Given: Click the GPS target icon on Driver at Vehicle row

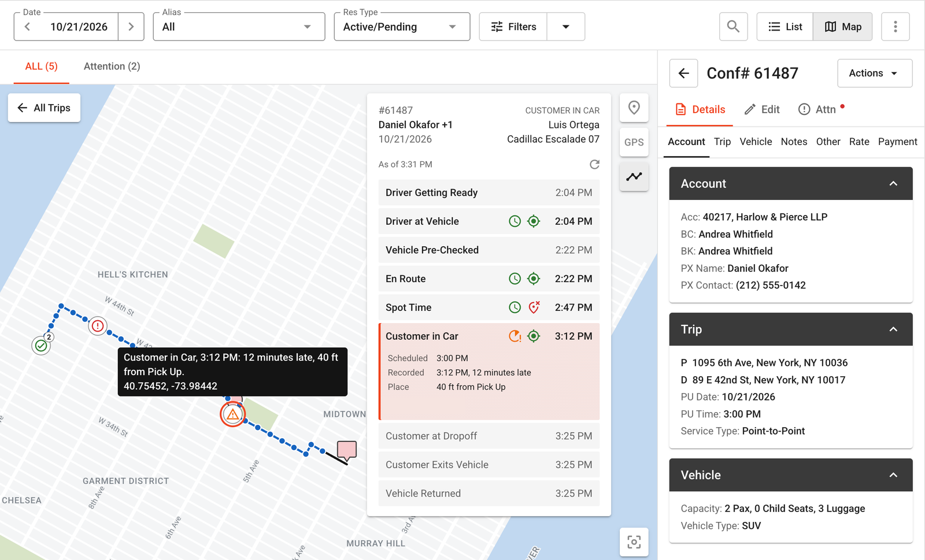Looking at the screenshot, I should click(534, 221).
